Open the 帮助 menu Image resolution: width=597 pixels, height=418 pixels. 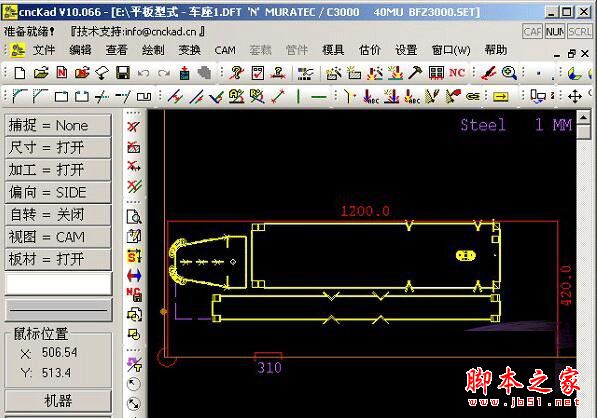coord(496,50)
